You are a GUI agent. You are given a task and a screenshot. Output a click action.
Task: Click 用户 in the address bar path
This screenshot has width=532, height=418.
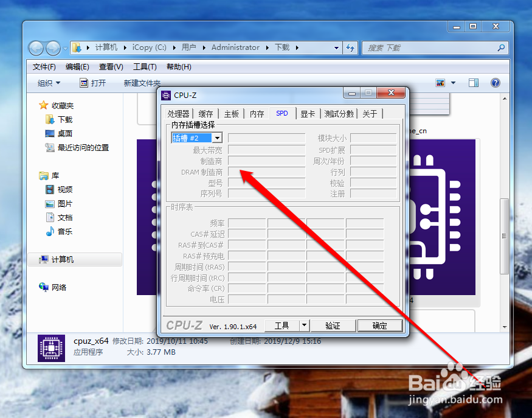(188, 47)
